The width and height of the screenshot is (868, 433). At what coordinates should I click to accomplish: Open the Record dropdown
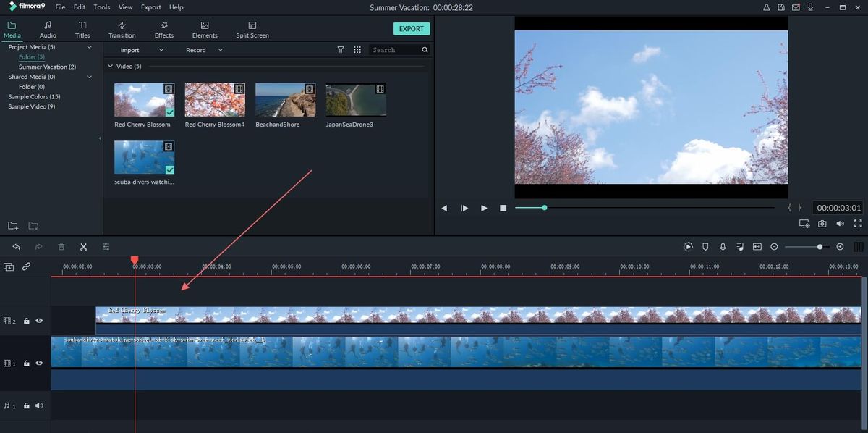pos(204,50)
